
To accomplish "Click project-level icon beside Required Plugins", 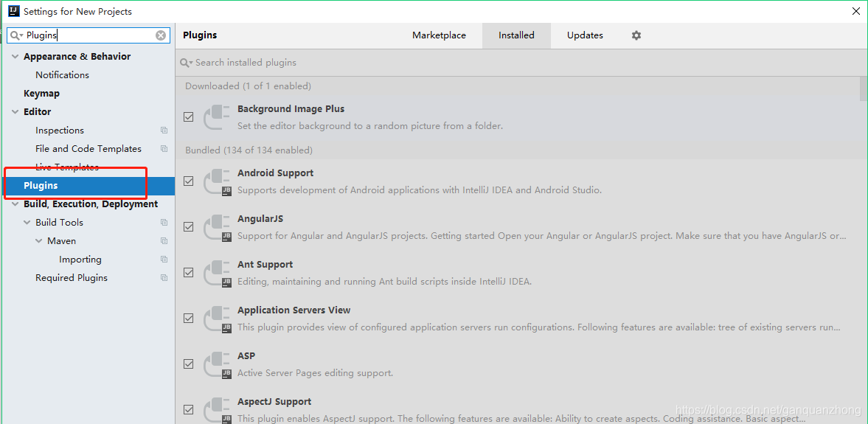I will (164, 278).
